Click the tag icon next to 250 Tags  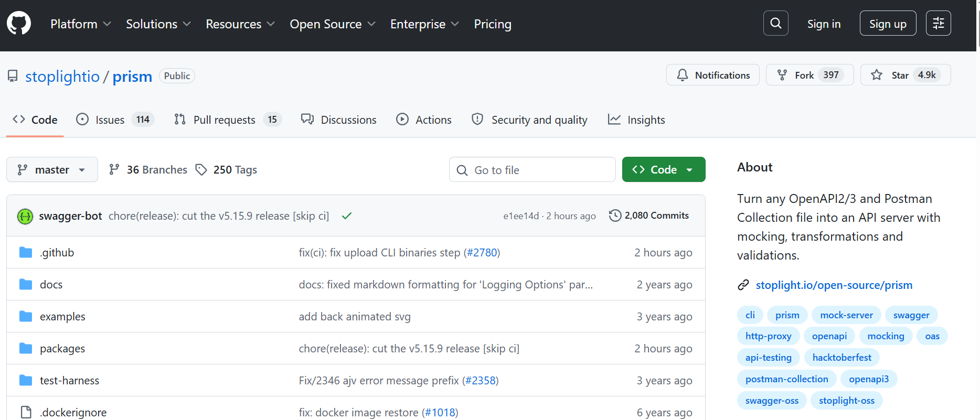coord(201,170)
